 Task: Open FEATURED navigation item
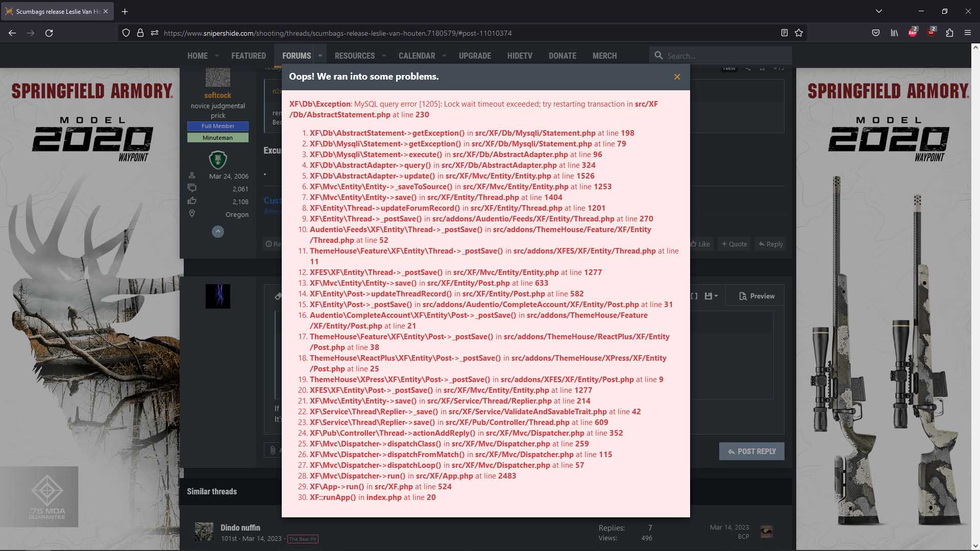[249, 56]
